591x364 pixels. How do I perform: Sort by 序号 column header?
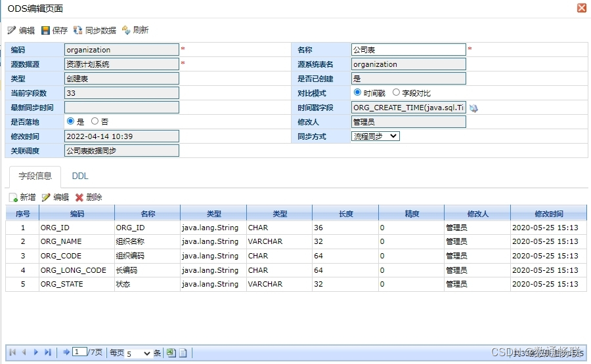click(22, 213)
